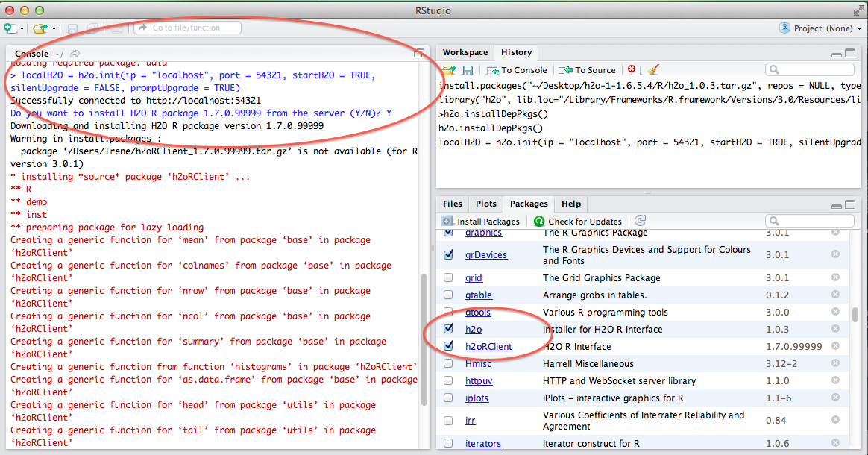Uncheck the h2o package checkbox

(448, 329)
